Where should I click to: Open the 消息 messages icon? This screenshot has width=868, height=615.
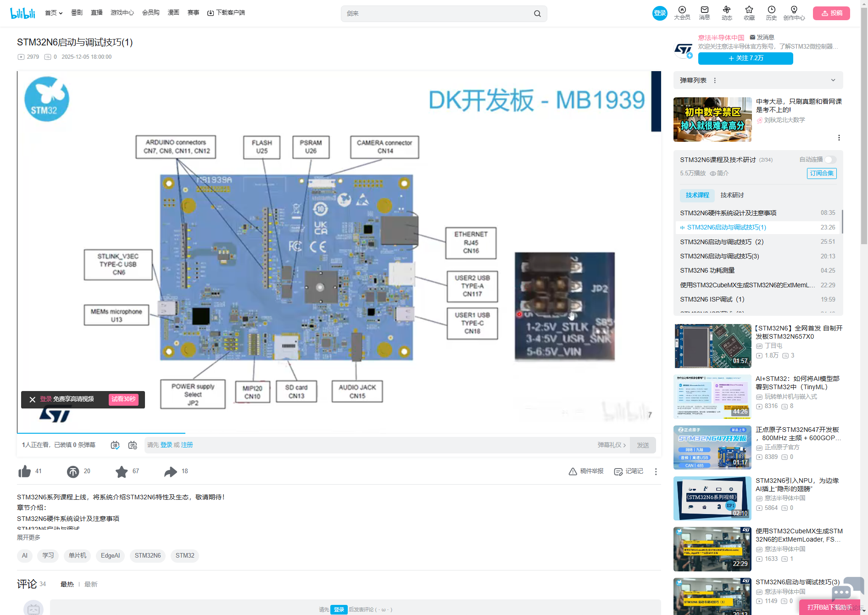tap(704, 13)
